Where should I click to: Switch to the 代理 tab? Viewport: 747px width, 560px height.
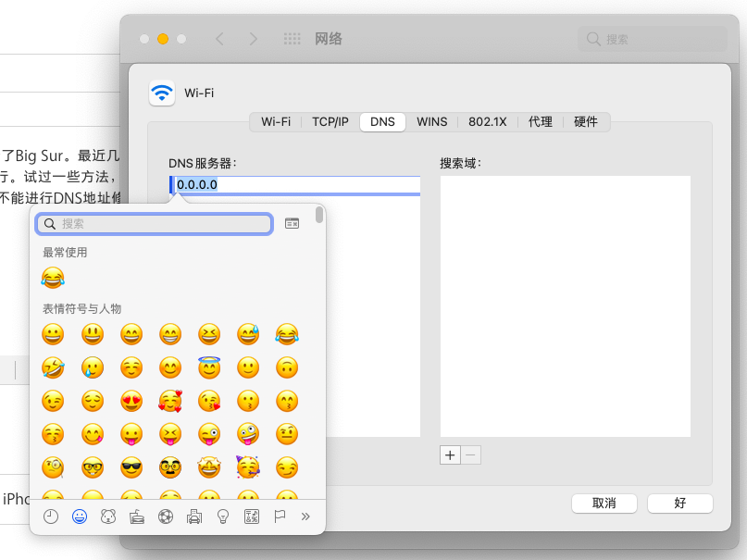tap(541, 122)
